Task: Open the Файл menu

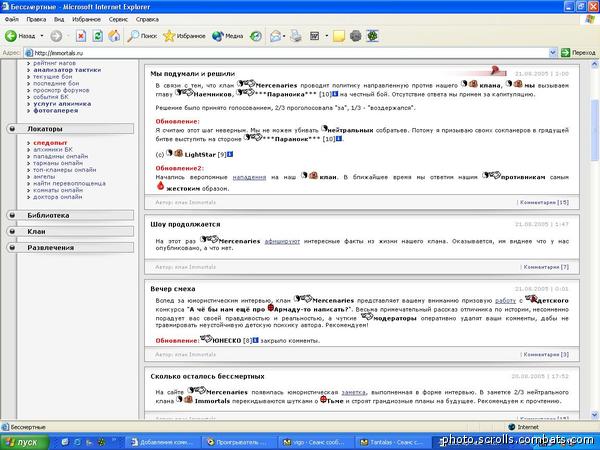Action: coord(11,19)
